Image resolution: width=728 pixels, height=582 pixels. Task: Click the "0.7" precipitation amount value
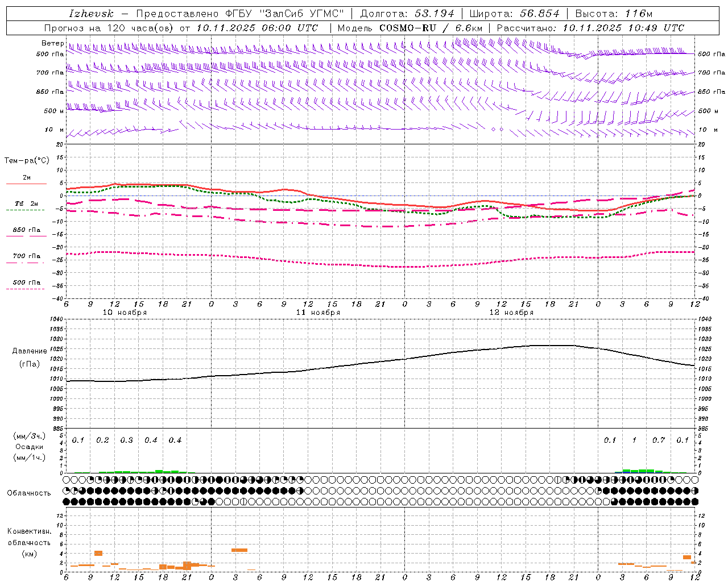[659, 440]
